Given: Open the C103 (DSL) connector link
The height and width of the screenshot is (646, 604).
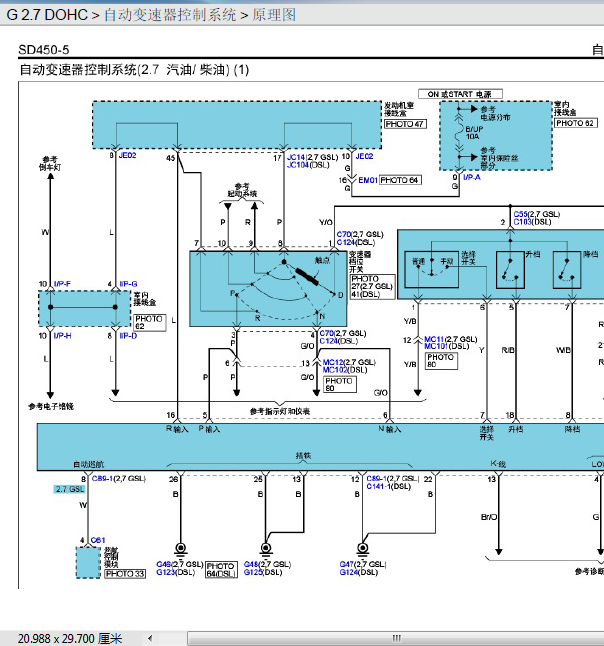Looking at the screenshot, I should [522, 222].
